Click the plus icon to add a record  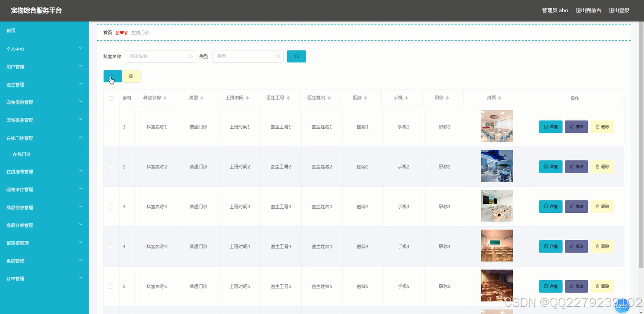pos(112,76)
